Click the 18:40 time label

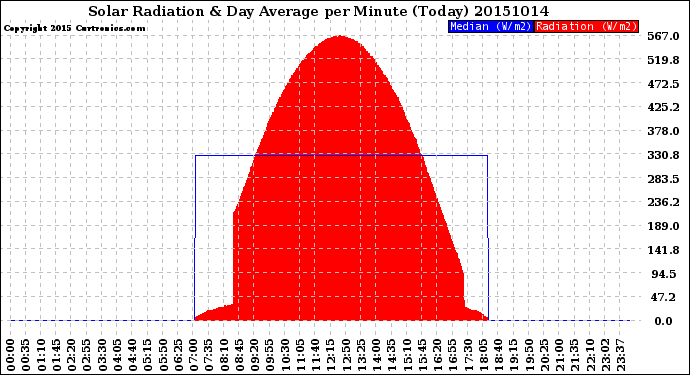point(498,355)
